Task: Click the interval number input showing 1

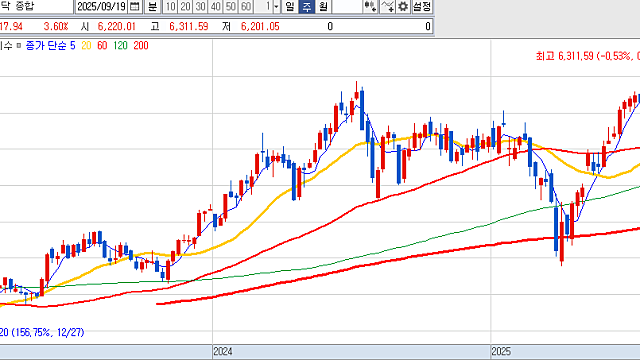Action: [263, 6]
